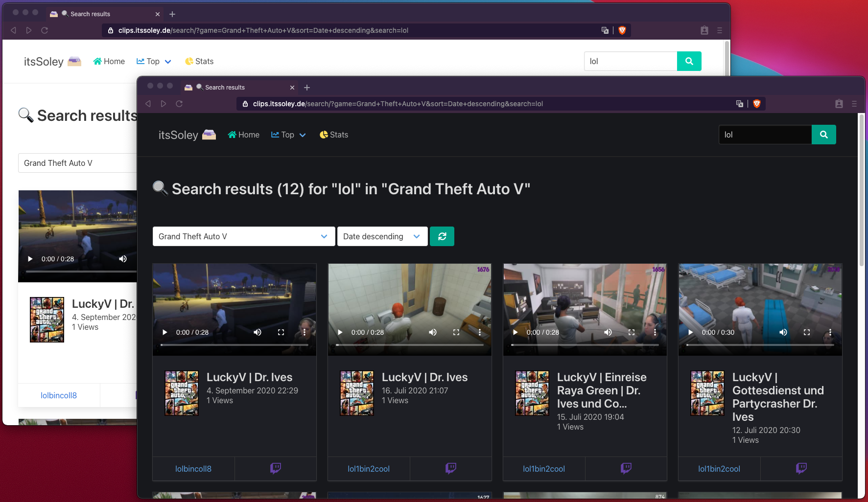The image size is (868, 502).
Task: Mute the Einreise Raya Green clip
Action: click(608, 332)
